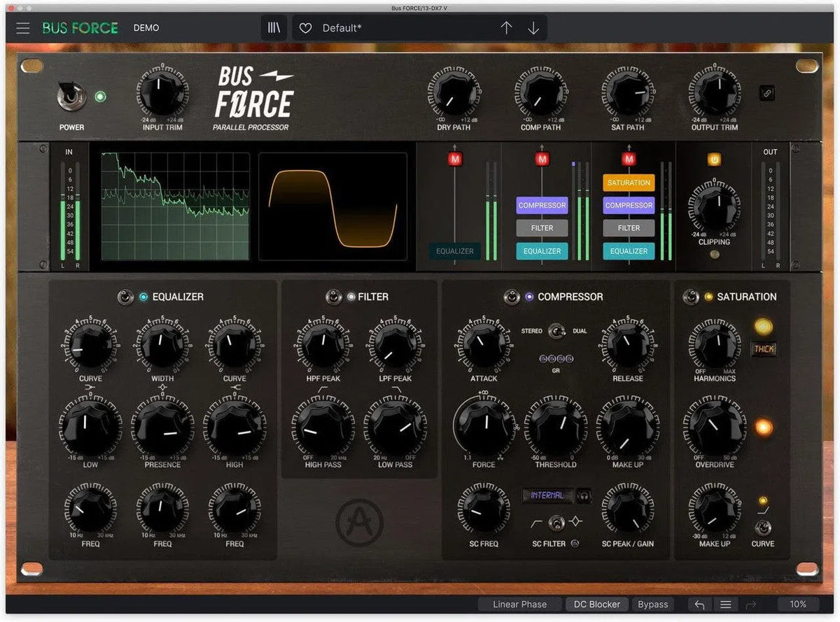Open the preset library browser icon

click(x=273, y=27)
